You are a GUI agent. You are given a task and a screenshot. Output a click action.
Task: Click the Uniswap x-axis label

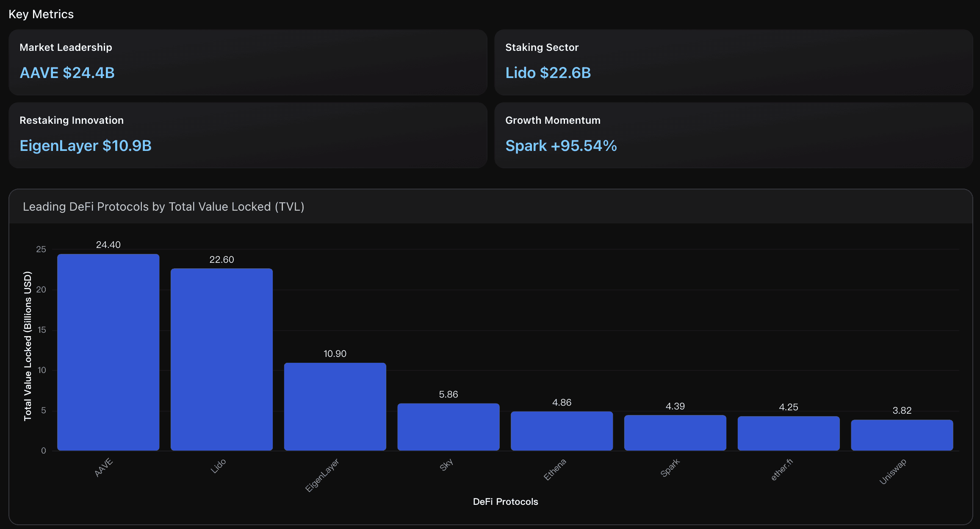click(893, 471)
